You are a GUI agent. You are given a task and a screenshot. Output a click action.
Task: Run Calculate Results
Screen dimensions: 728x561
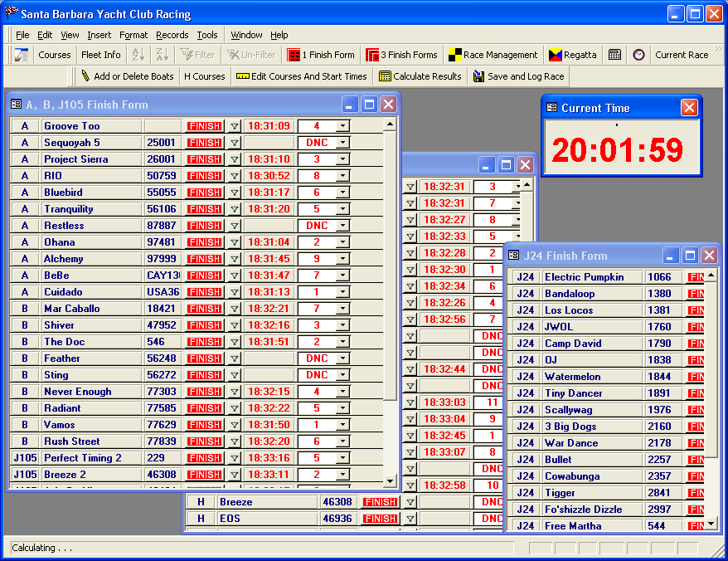(420, 76)
